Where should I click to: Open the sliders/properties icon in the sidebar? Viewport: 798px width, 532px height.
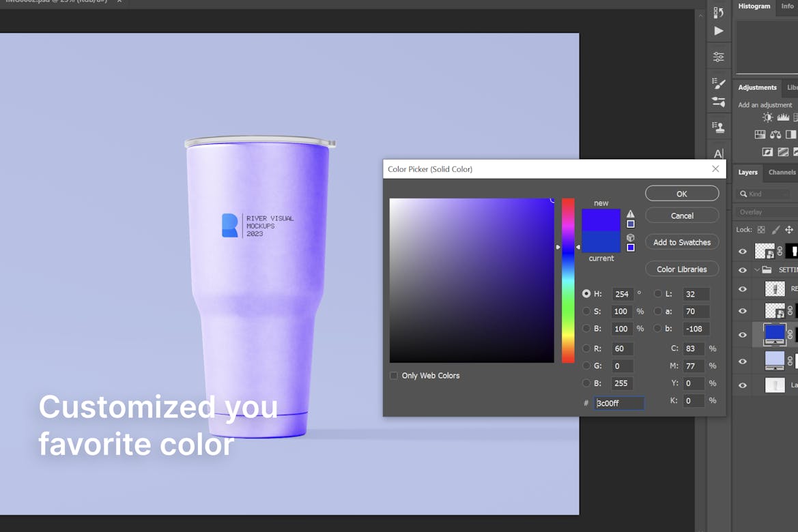[x=718, y=57]
